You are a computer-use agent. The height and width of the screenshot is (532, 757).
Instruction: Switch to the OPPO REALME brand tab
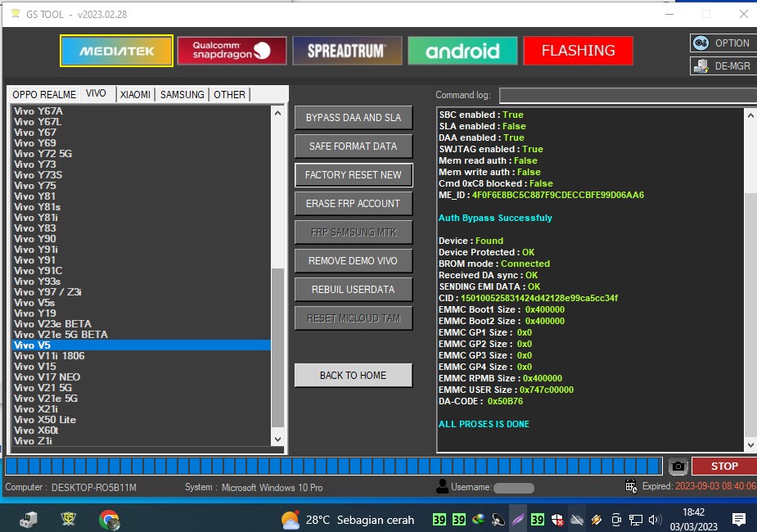pyautogui.click(x=44, y=95)
